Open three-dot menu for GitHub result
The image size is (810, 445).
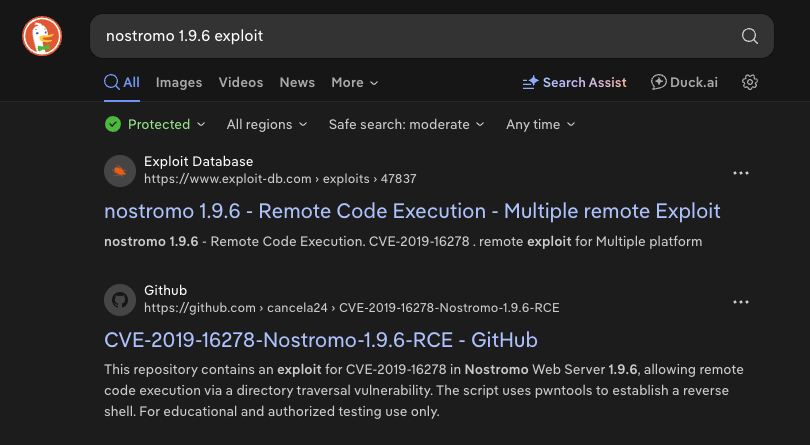coord(741,301)
